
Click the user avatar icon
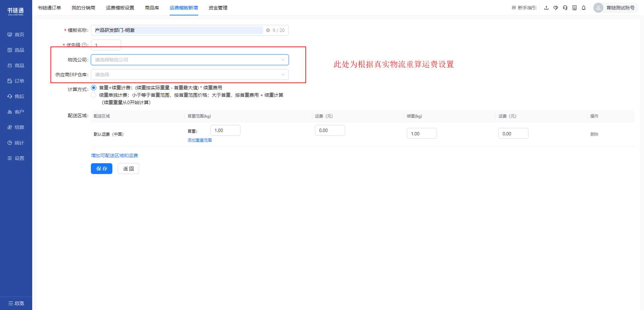(598, 8)
